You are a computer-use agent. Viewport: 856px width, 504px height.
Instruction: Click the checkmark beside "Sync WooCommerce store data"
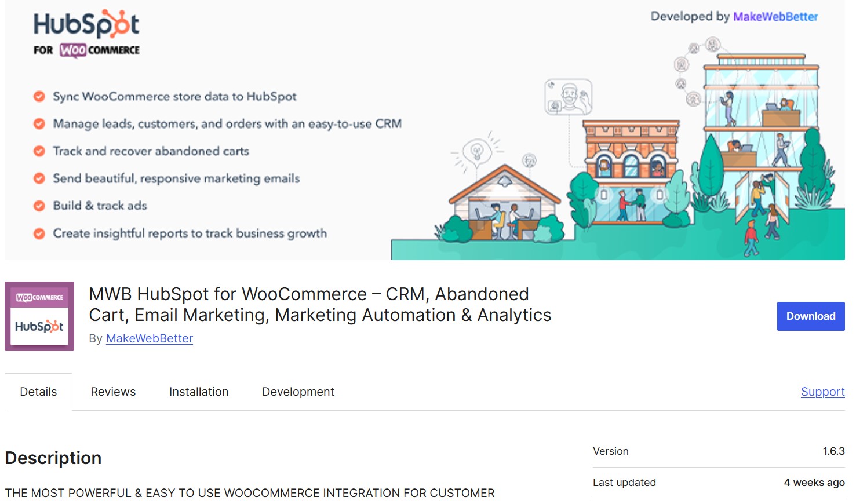(39, 96)
